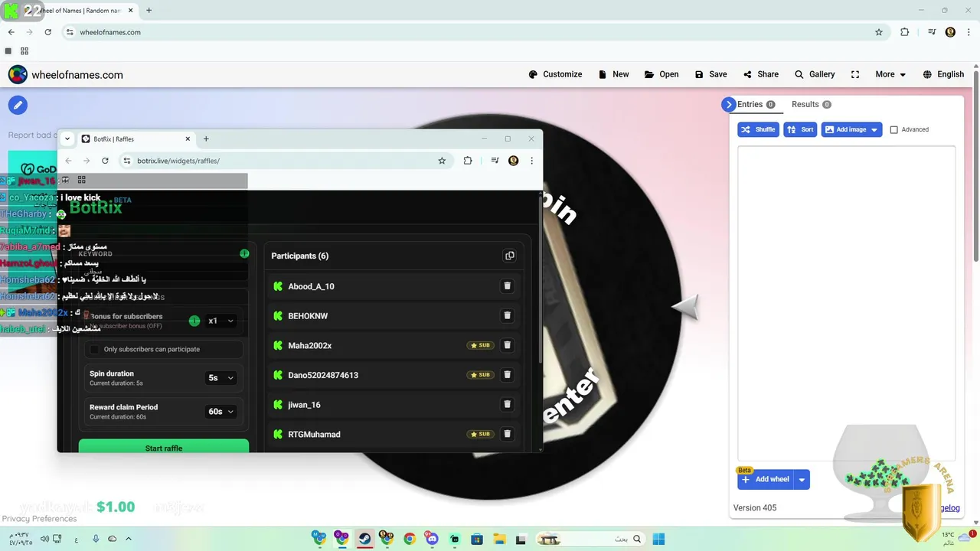This screenshot has height=551, width=980.
Task: Delete RTGMuhamad participant entry
Action: coord(507,434)
